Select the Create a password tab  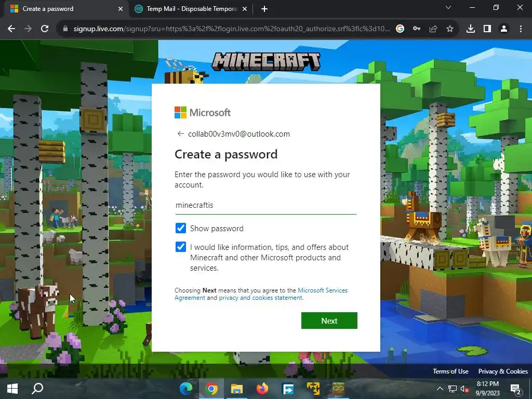point(66,9)
